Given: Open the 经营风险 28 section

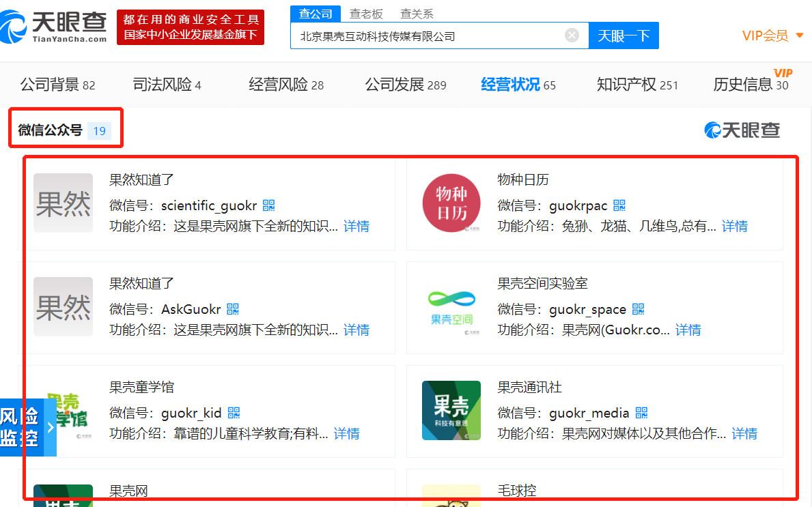Looking at the screenshot, I should (286, 85).
